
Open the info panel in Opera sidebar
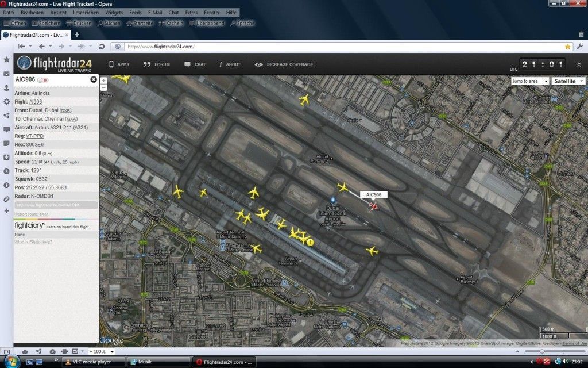pyautogui.click(x=6, y=185)
